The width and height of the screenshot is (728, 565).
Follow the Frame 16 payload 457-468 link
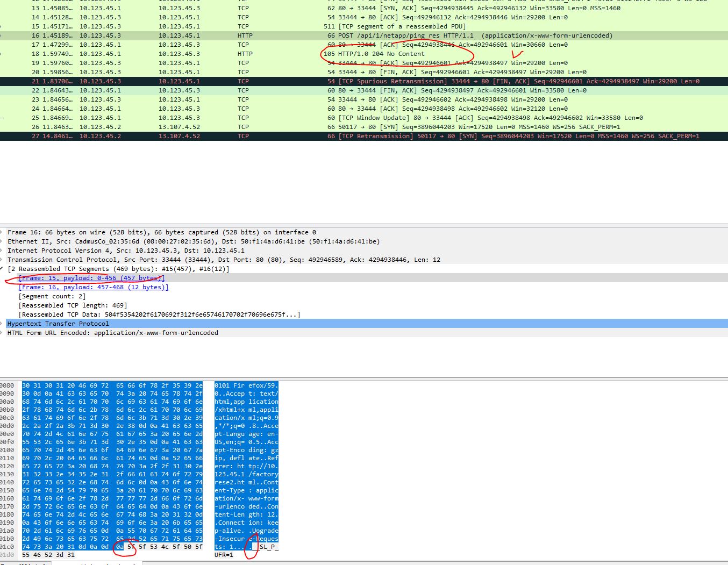pyautogui.click(x=94, y=287)
